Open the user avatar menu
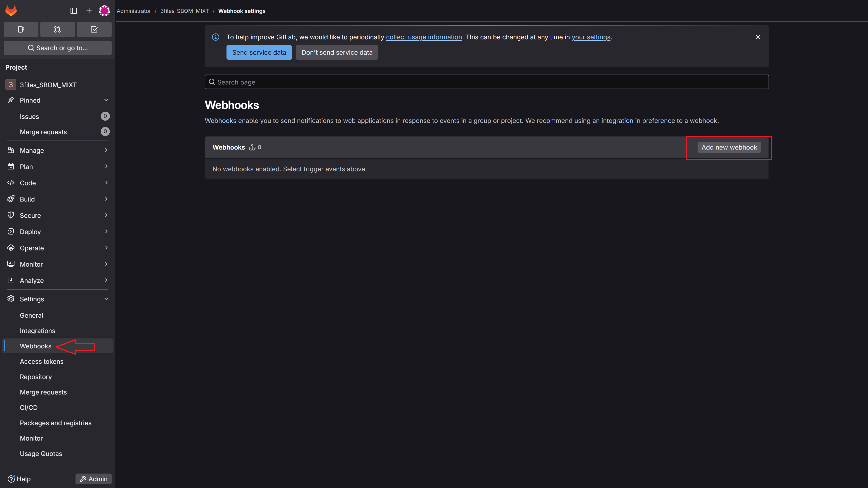This screenshot has width=868, height=488. point(104,11)
